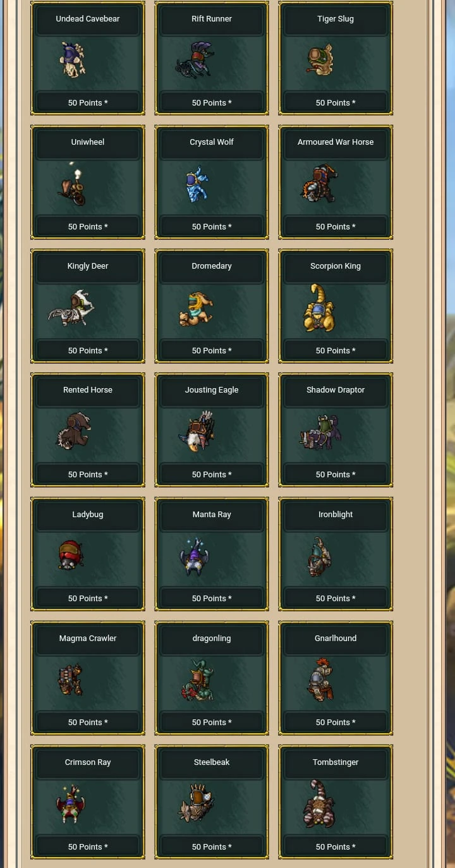455x868 pixels.
Task: Click the Magma Crawler name header
Action: coord(88,639)
